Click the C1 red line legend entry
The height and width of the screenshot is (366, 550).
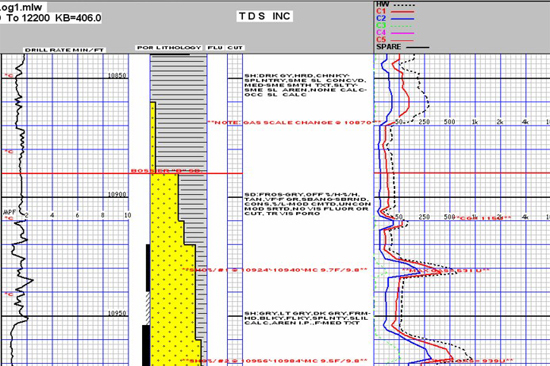(x=395, y=12)
